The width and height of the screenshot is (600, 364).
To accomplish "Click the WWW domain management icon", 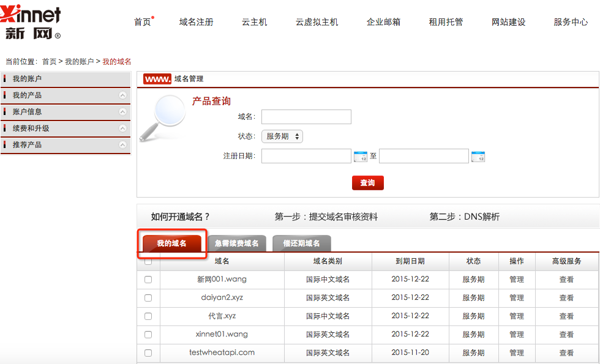I will [157, 79].
